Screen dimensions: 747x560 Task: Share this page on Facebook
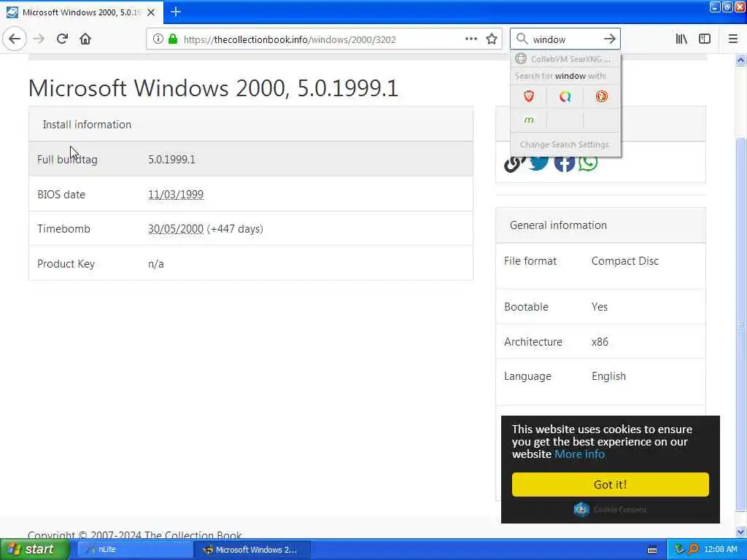[565, 163]
